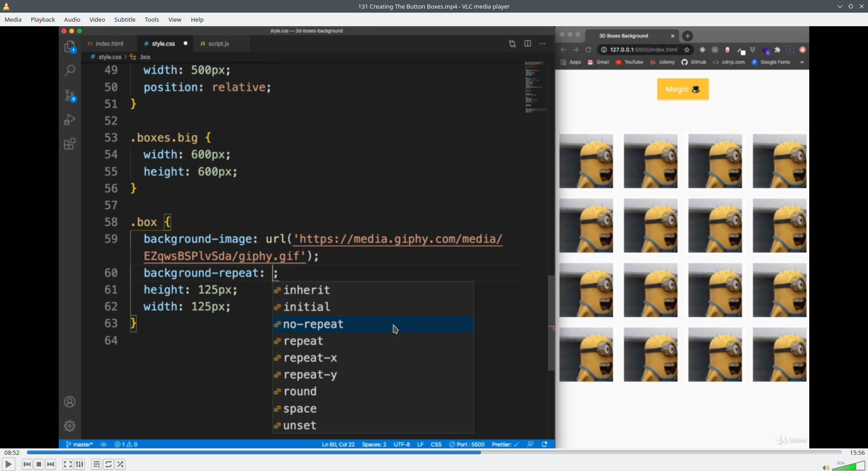Viewport: 868px width, 471px height.
Task: Open the Playback menu
Action: pos(43,19)
